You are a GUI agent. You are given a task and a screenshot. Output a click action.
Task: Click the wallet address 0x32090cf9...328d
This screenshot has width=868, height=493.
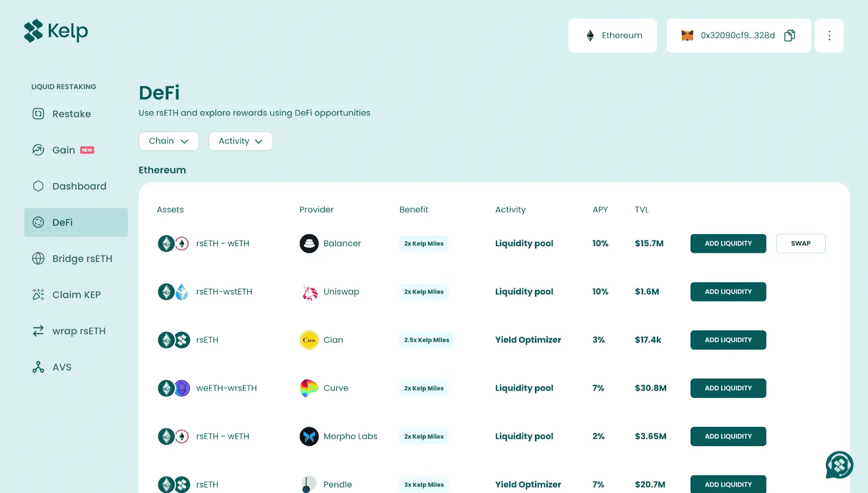pos(738,35)
